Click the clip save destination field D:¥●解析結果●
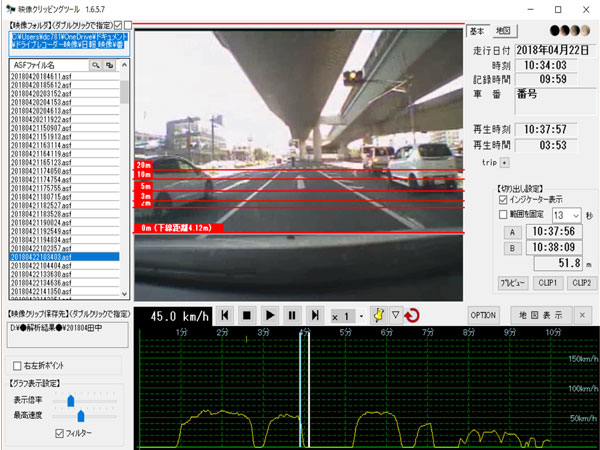Image resolution: width=600 pixels, height=450 pixels. coord(67,335)
